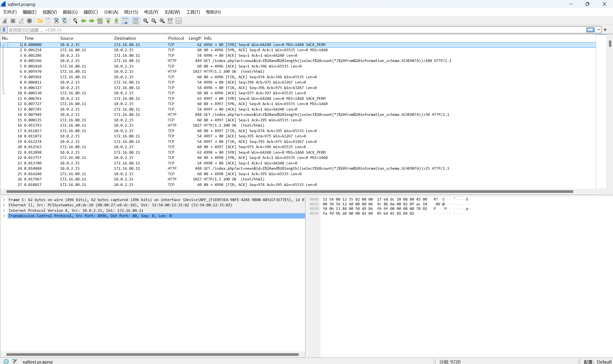Click packet list vertical scrollbar thumb
The image size is (613, 364).
pos(610,43)
